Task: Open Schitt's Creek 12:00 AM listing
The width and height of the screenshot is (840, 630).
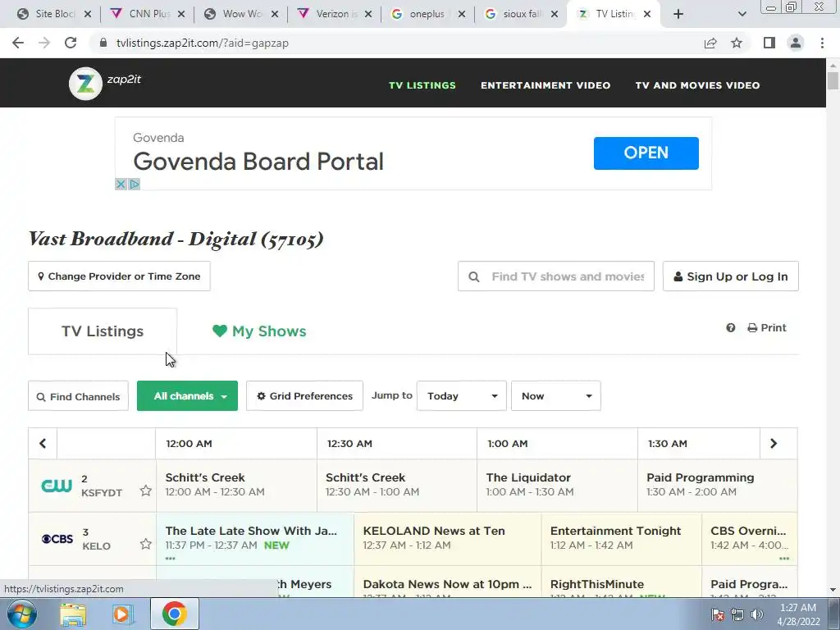Action: pyautogui.click(x=236, y=485)
